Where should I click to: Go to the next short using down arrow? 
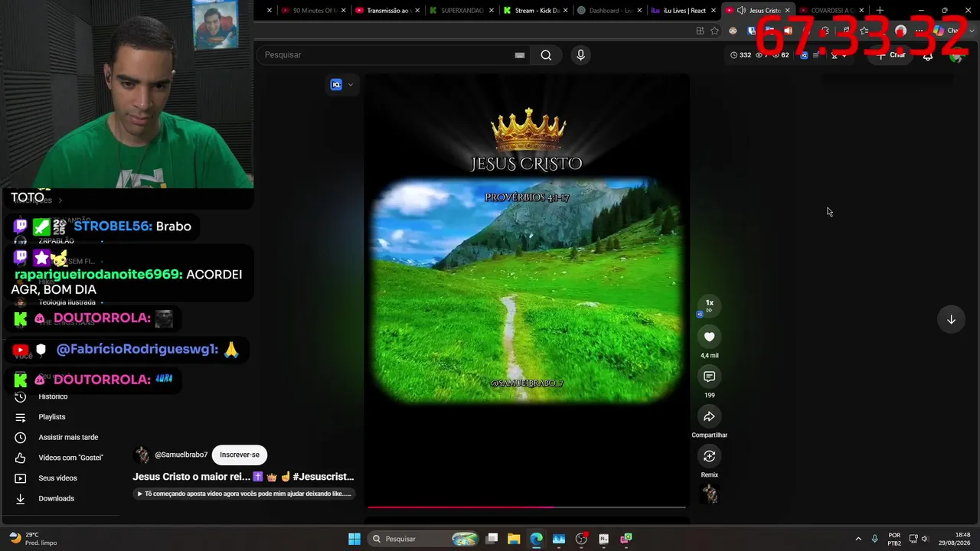951,319
